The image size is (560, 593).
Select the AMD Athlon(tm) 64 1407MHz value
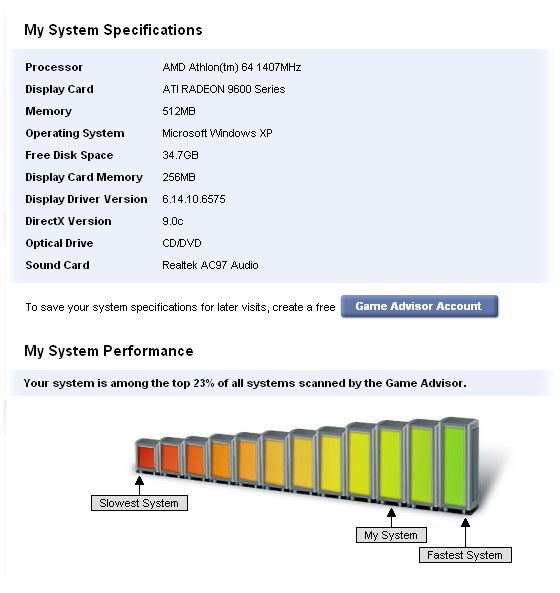pyautogui.click(x=232, y=67)
